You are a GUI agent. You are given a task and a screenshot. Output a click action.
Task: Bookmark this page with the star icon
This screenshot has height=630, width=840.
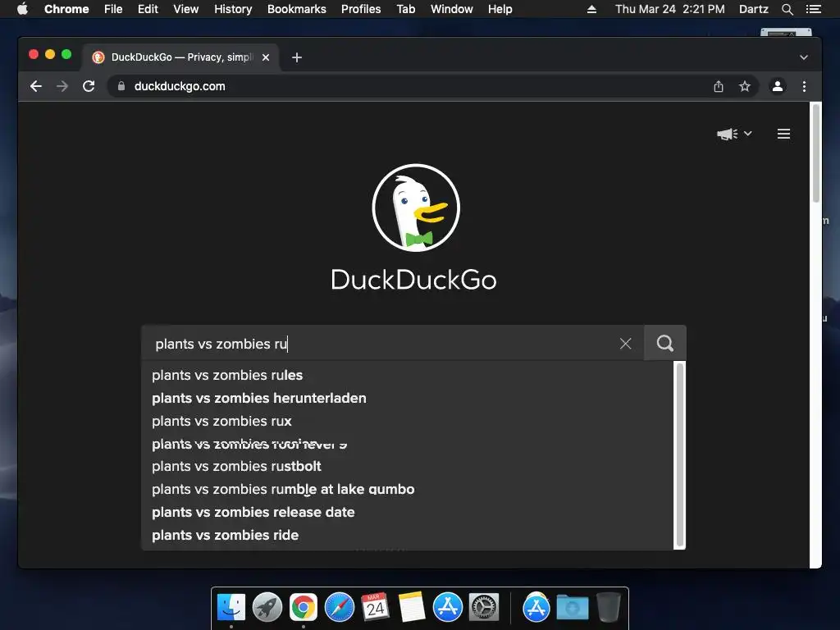[745, 86]
